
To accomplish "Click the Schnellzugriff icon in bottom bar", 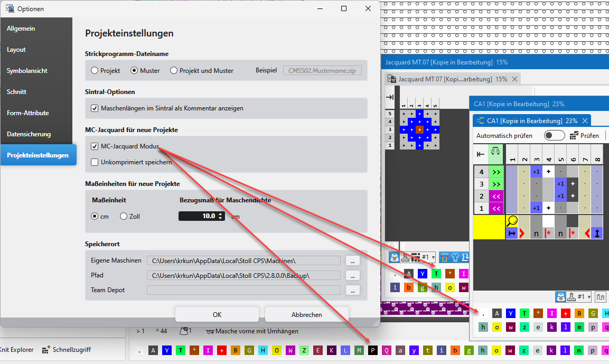I will 46,350.
